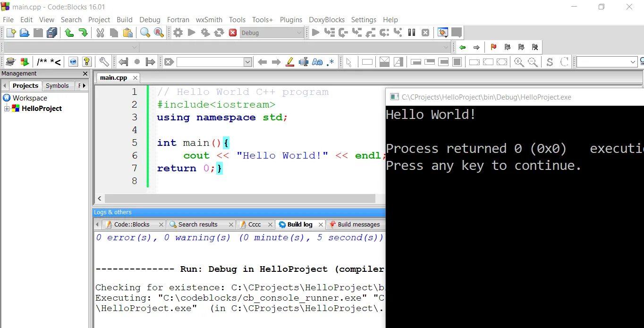The height and width of the screenshot is (328, 644).
Task: Click the yellow Highlight pencil icon
Action: tap(290, 62)
